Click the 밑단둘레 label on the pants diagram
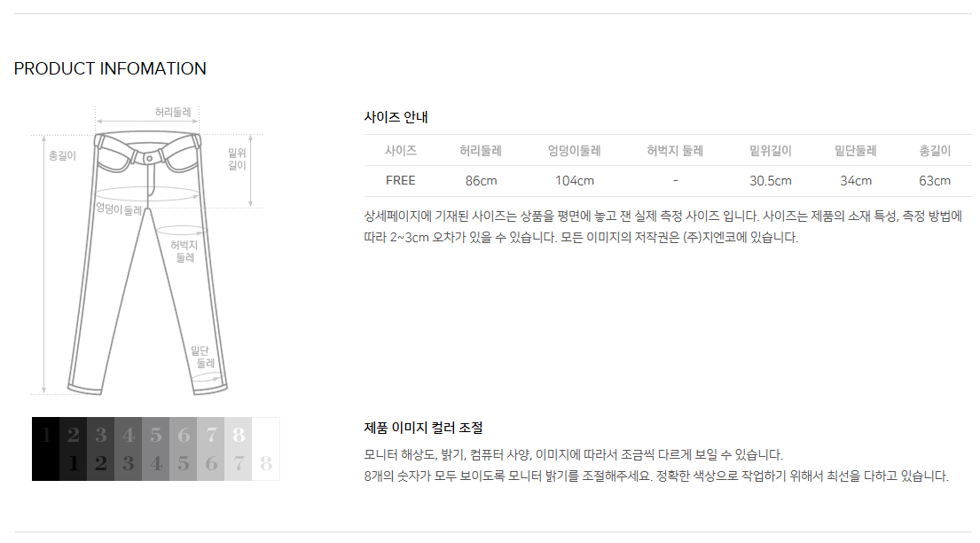This screenshot has height=543, width=980. point(205,357)
